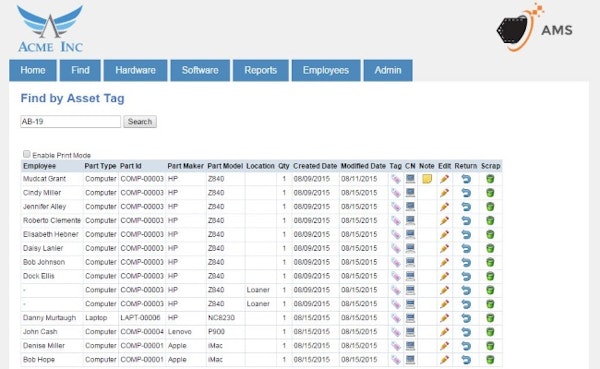
Task: Click the Part Model column header
Action: (225, 166)
